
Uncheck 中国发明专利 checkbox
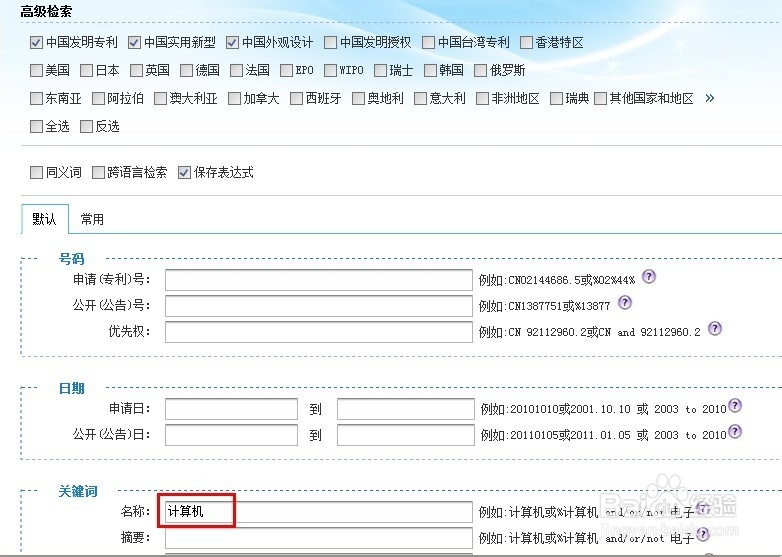(36, 42)
